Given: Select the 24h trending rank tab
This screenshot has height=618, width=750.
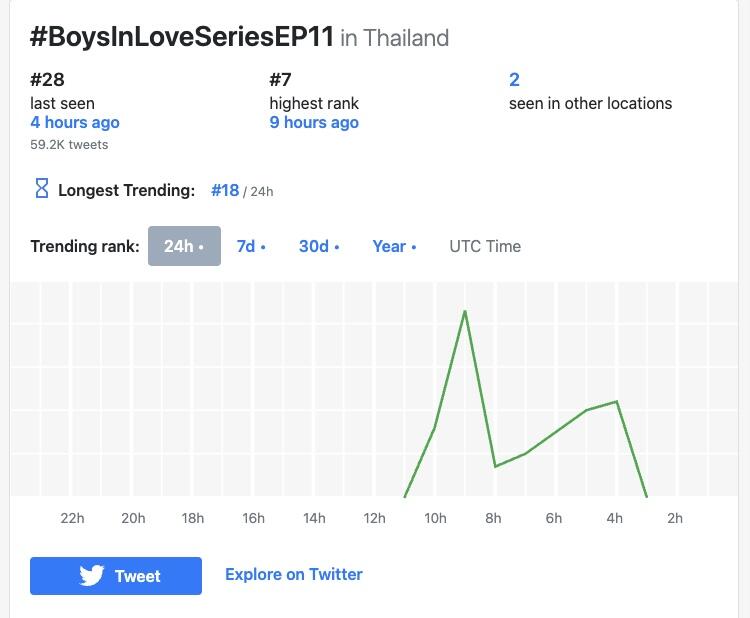Looking at the screenshot, I should [x=184, y=246].
